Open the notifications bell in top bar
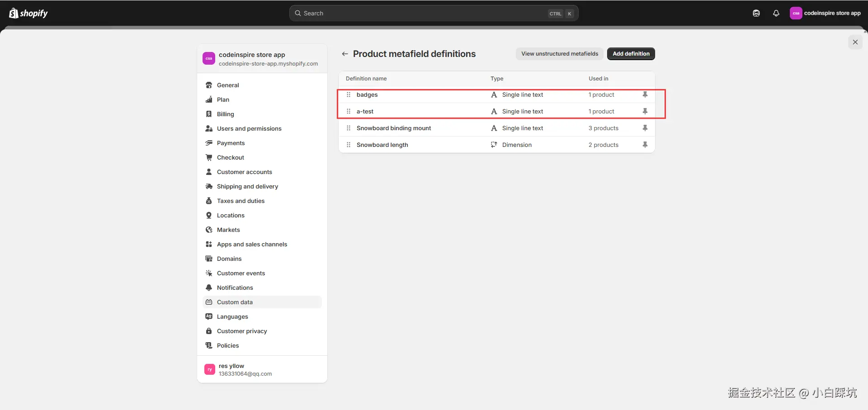Viewport: 868px width, 410px height. pyautogui.click(x=776, y=13)
